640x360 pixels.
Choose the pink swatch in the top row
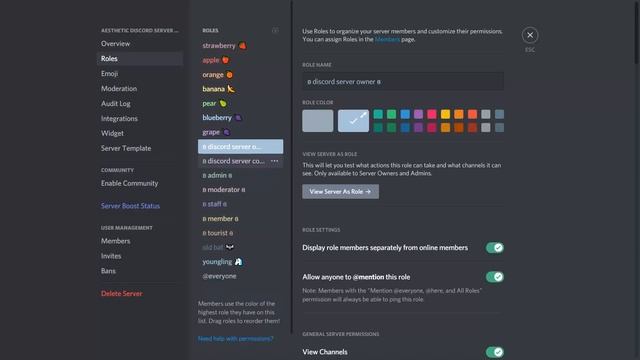click(x=432, y=114)
